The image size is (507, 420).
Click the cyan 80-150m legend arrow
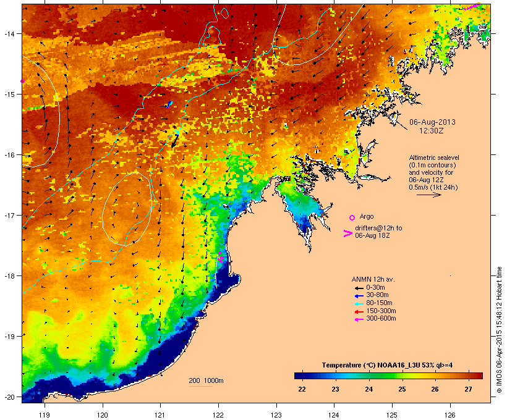pyautogui.click(x=359, y=304)
